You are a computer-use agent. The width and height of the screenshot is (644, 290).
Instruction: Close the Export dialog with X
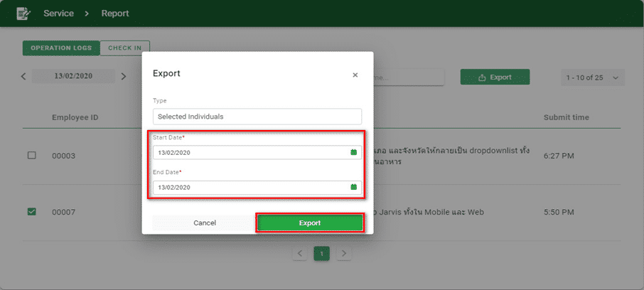355,75
